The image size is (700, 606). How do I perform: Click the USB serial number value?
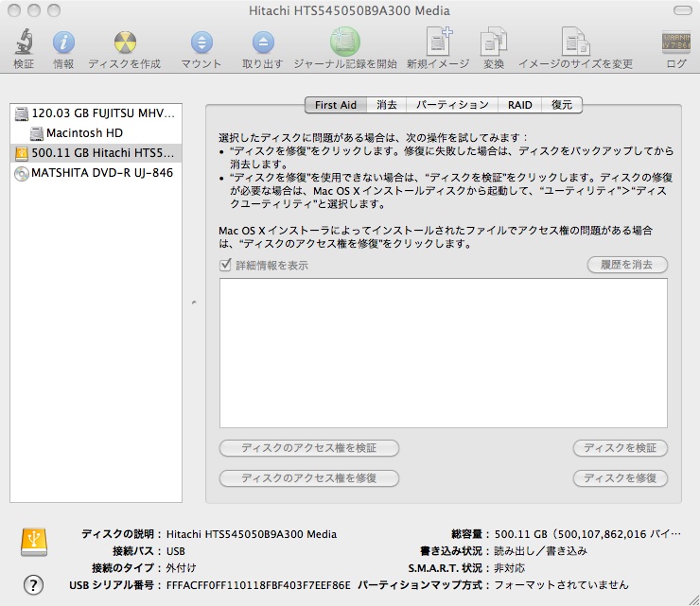click(x=258, y=585)
